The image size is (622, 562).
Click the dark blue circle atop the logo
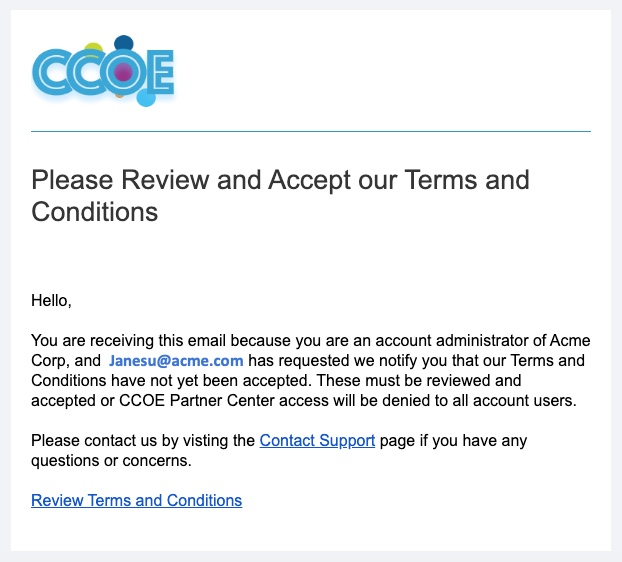click(124, 43)
